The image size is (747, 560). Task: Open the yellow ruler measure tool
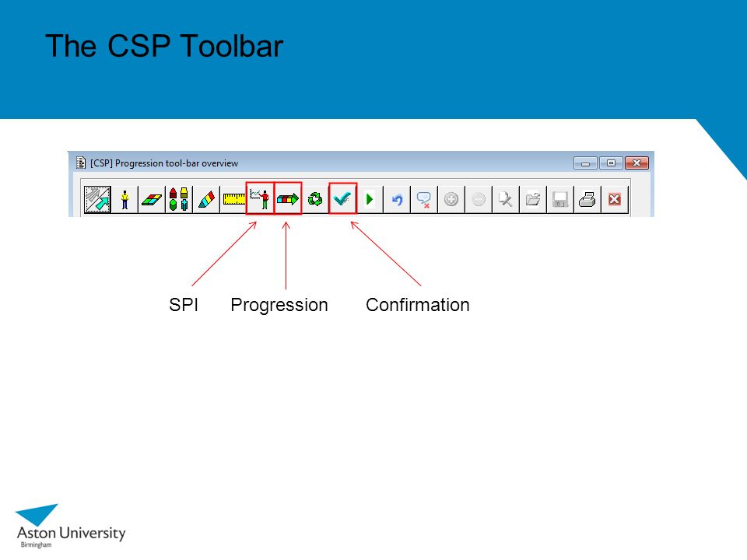pyautogui.click(x=233, y=199)
